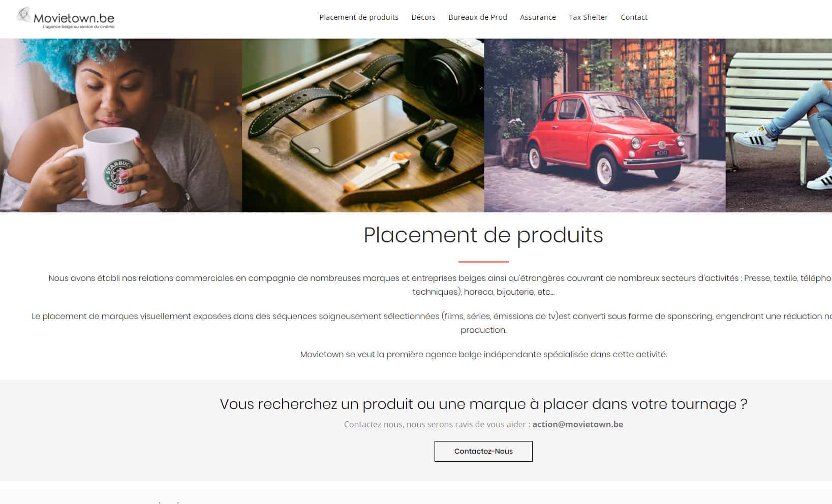Open the Adidas sneakers bench image
The width and height of the screenshot is (832, 504).
click(779, 125)
